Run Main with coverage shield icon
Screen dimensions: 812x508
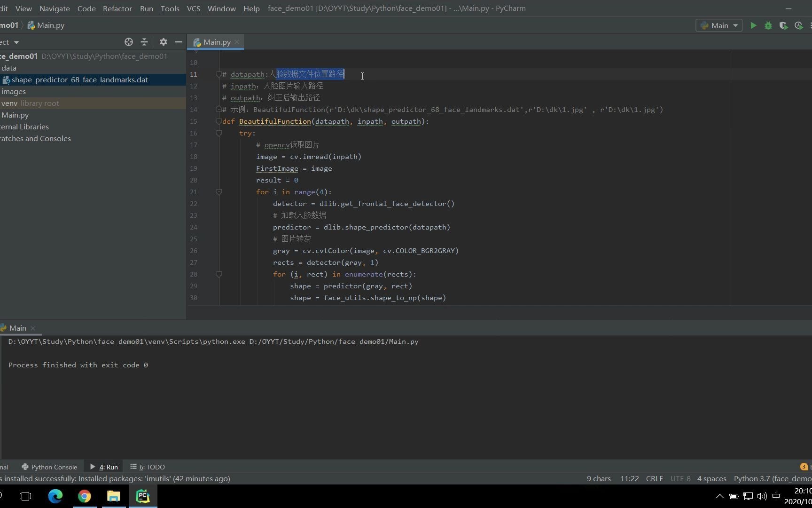pos(783,26)
